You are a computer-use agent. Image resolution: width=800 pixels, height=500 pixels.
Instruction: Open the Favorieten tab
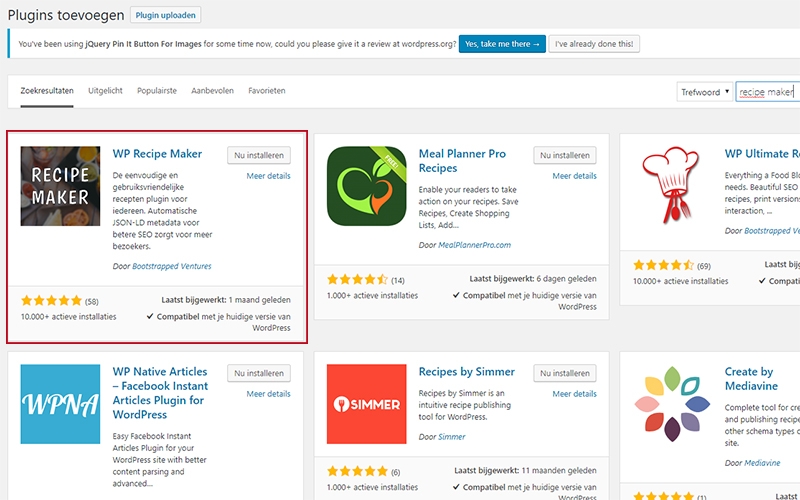click(267, 91)
